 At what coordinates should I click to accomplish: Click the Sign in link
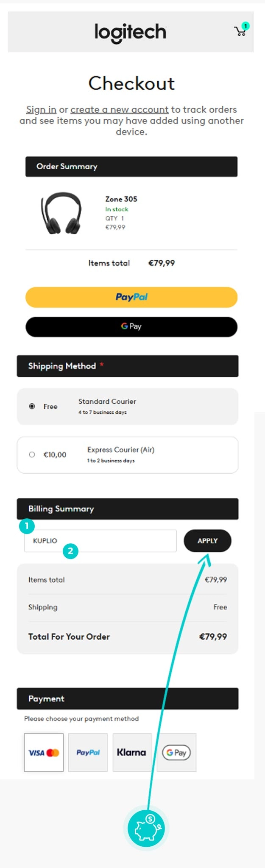(41, 110)
